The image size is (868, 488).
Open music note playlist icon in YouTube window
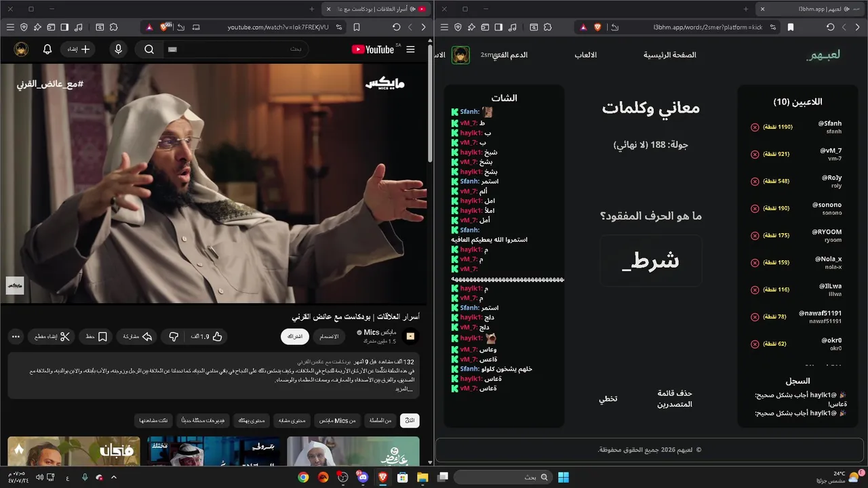79,27
